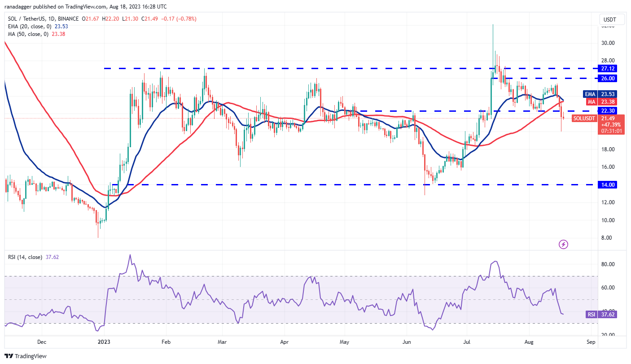
Task: Click the 14.00 price level label
Action: (607, 184)
